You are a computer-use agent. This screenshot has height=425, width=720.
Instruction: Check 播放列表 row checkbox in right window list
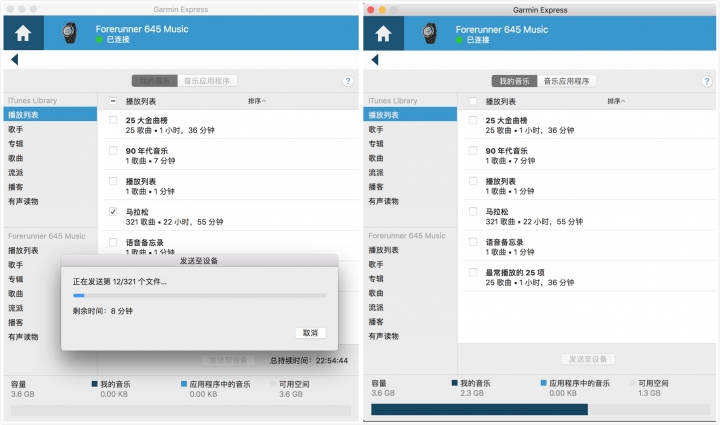pos(473,181)
